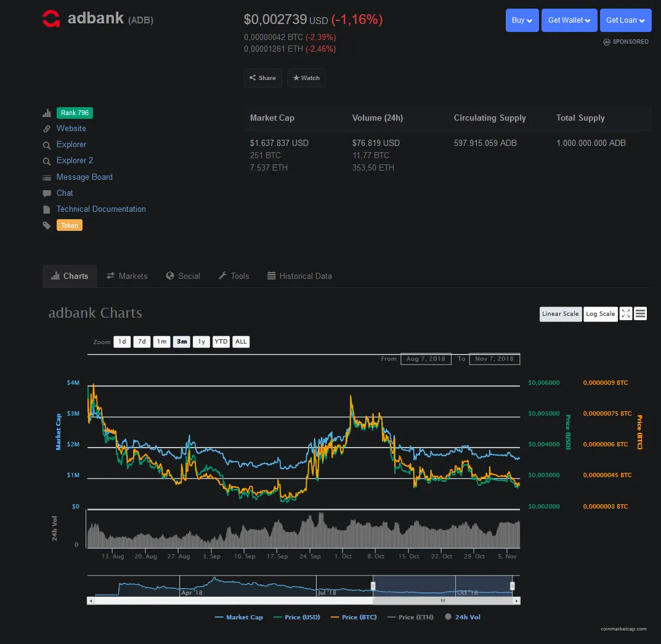Image resolution: width=661 pixels, height=644 pixels.
Task: Toggle Price (ETH) series in legend
Action: point(410,617)
